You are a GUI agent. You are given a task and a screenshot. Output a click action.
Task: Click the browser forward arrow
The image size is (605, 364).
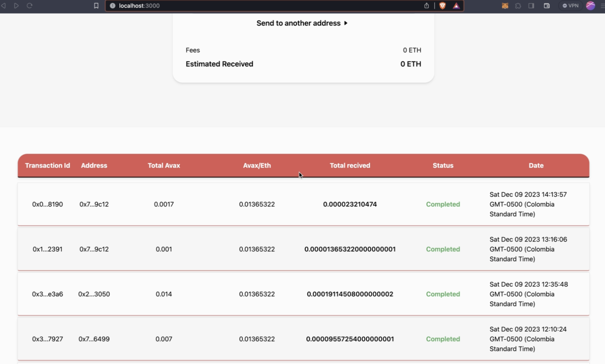(x=16, y=5)
